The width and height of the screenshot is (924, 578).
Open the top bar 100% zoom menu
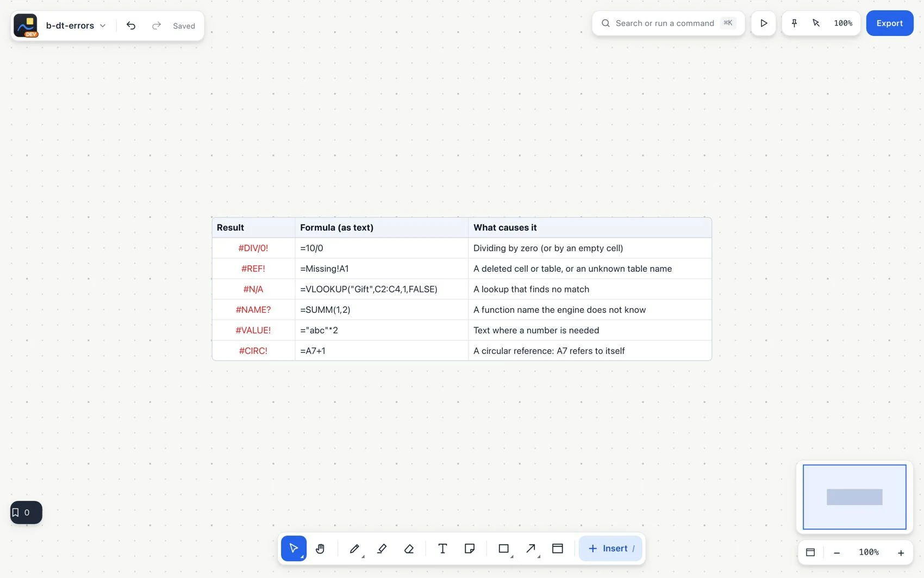843,23
